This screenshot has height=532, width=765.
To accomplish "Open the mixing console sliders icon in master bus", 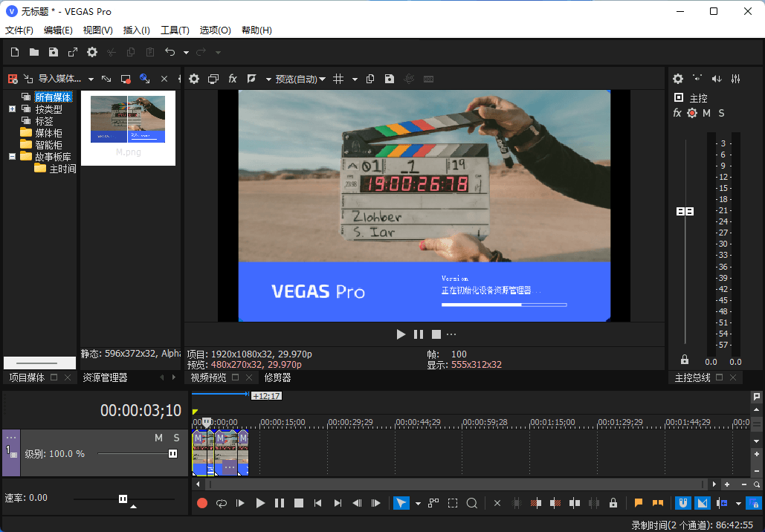I will coord(736,79).
